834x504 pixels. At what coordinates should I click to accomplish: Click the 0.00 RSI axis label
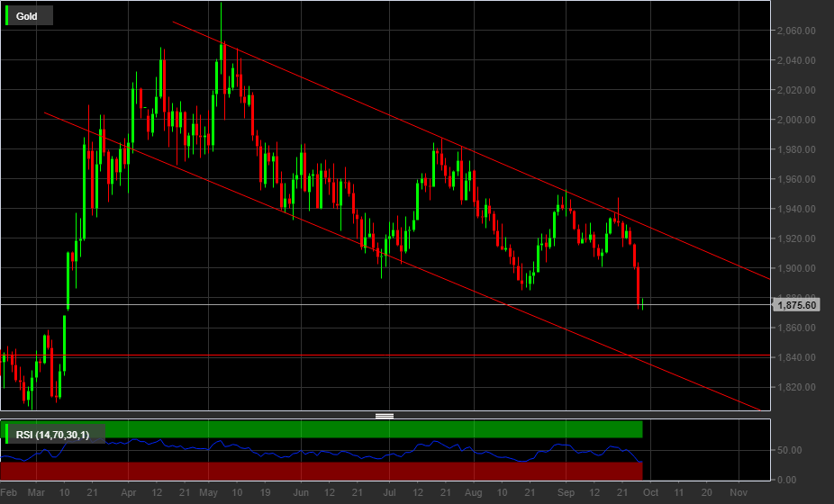click(787, 480)
